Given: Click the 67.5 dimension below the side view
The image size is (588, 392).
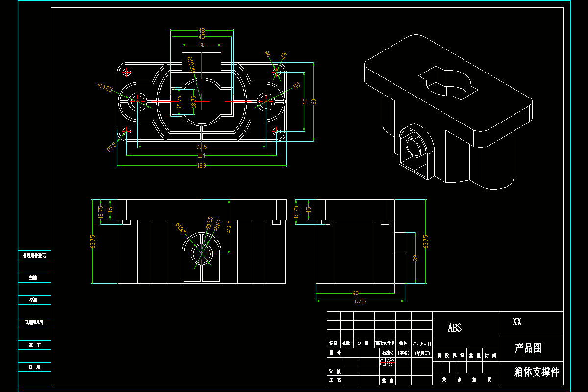Looking at the screenshot, I should pyautogui.click(x=360, y=301).
